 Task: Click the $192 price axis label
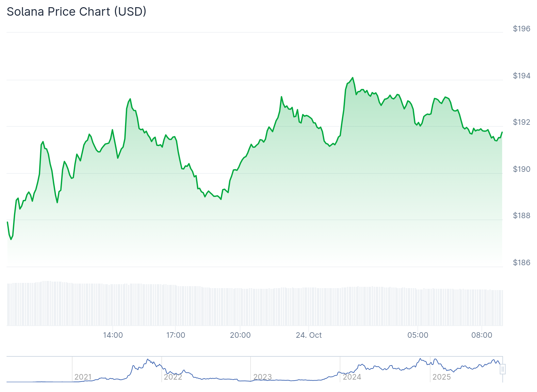point(522,122)
